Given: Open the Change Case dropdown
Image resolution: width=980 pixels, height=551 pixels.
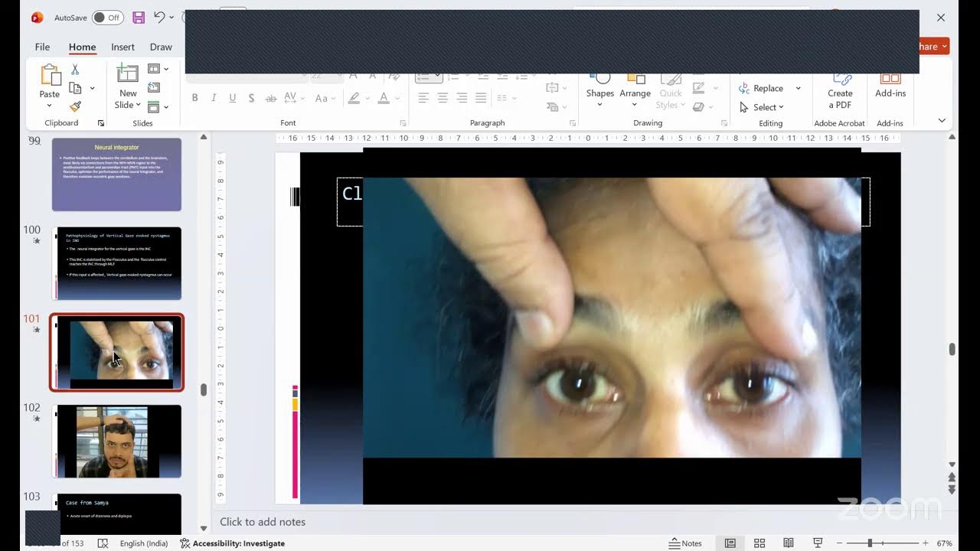Looking at the screenshot, I should tap(325, 98).
